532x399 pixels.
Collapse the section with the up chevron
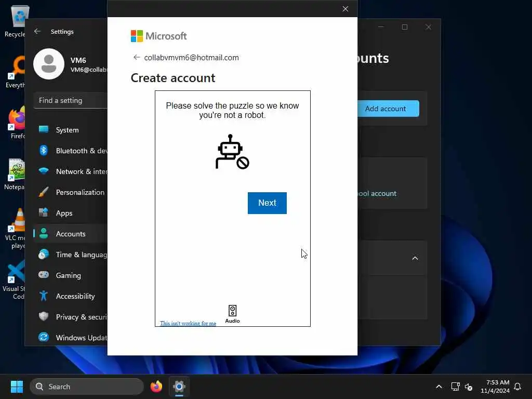point(415,258)
